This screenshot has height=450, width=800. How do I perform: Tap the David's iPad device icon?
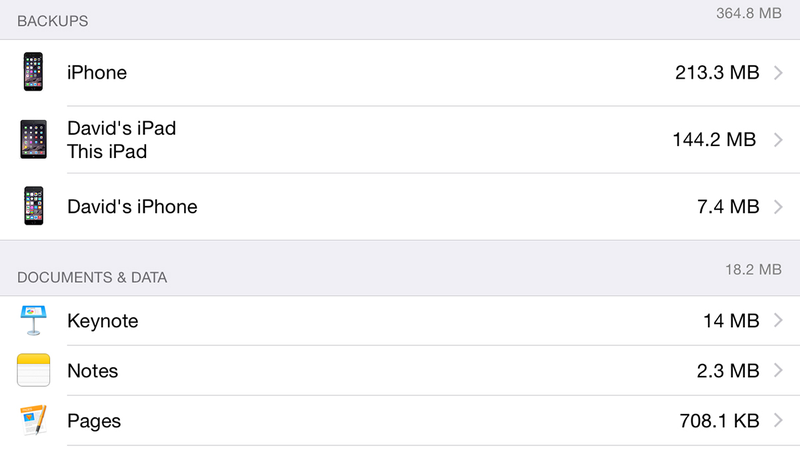click(33, 139)
